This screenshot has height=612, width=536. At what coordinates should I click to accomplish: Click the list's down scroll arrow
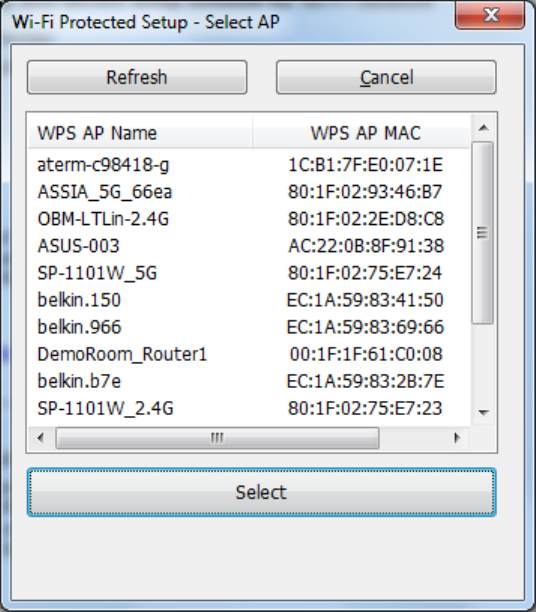coord(484,412)
